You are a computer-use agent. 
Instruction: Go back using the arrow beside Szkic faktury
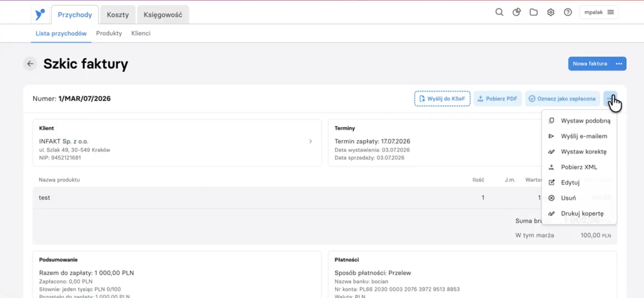30,64
